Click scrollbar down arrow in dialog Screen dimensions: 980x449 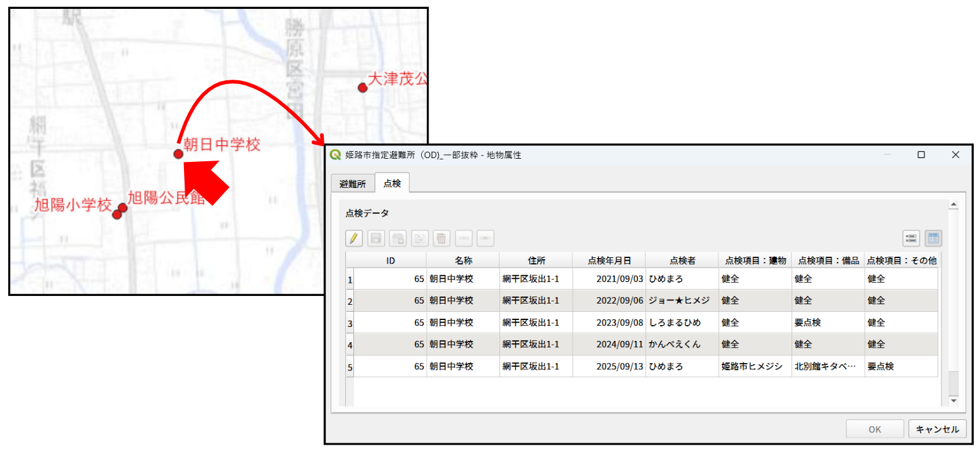click(953, 401)
